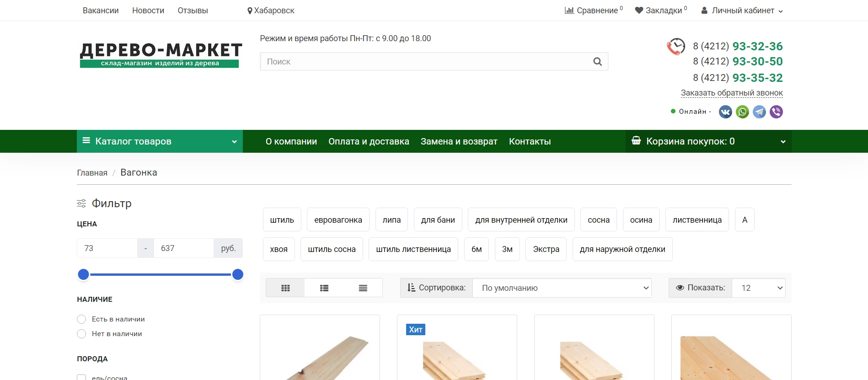Open the Замена и возврат page
Viewport: 868px width, 380px height.
(459, 141)
